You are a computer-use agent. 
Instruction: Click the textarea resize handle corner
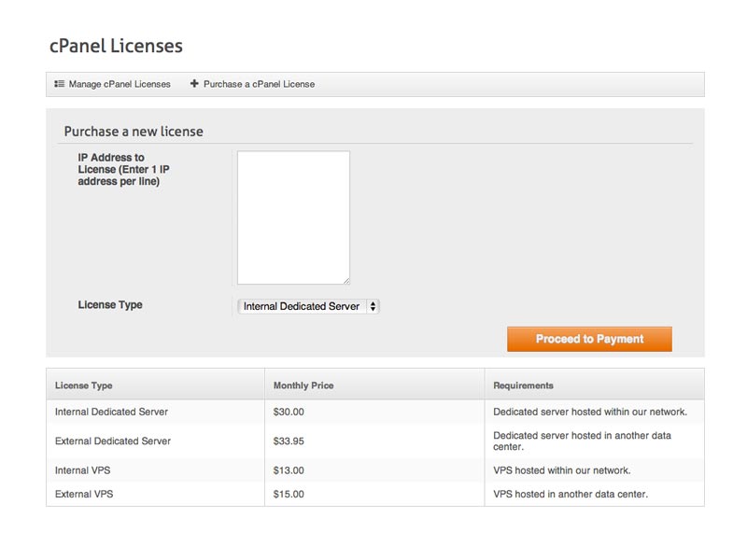[x=346, y=281]
